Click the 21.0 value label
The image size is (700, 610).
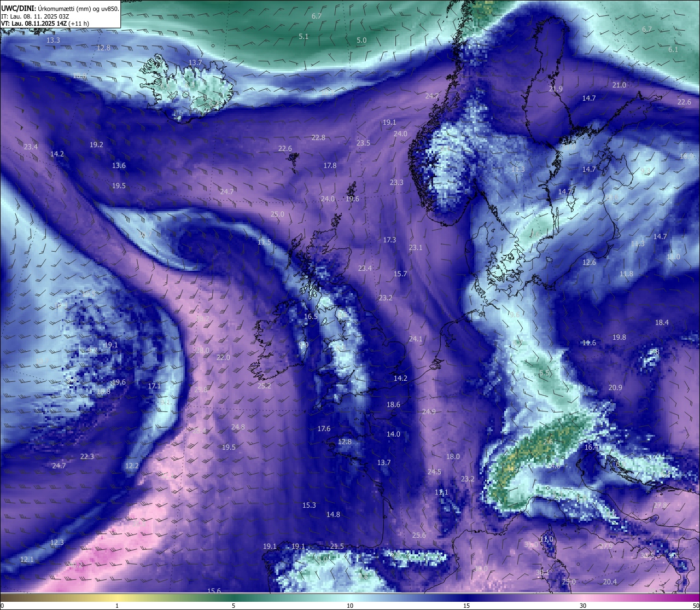(x=619, y=85)
